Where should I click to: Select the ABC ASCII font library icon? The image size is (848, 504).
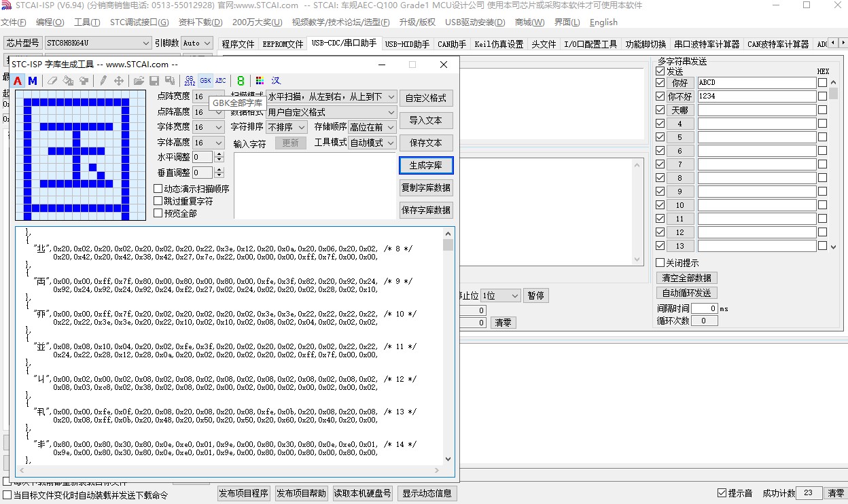click(221, 81)
